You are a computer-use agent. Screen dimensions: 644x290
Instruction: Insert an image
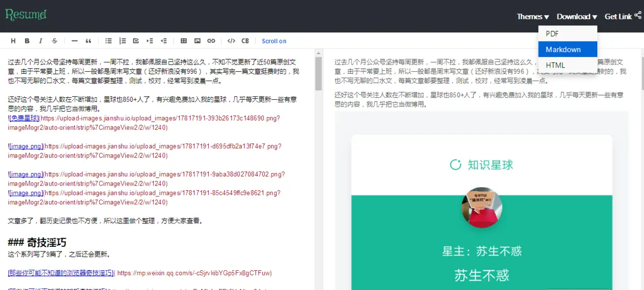[197, 41]
